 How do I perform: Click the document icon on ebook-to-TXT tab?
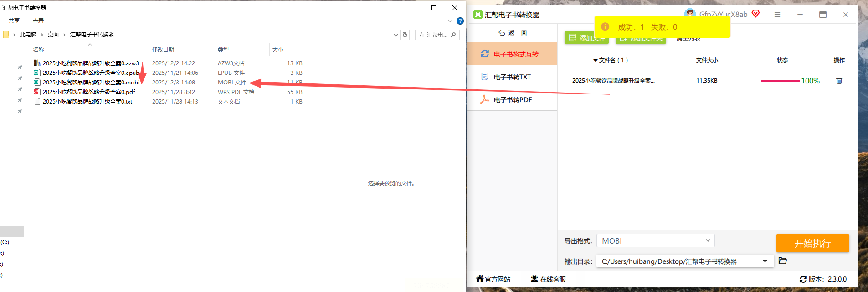pyautogui.click(x=485, y=77)
